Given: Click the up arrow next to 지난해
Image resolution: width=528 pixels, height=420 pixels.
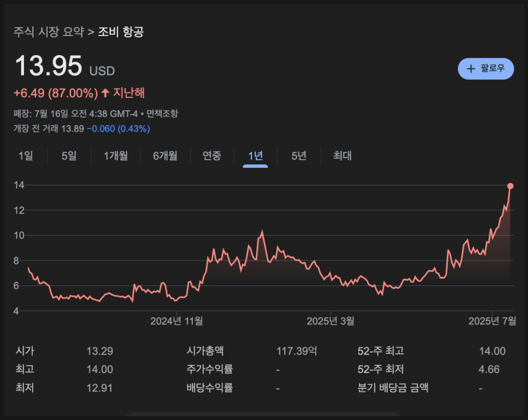Looking at the screenshot, I should (105, 93).
